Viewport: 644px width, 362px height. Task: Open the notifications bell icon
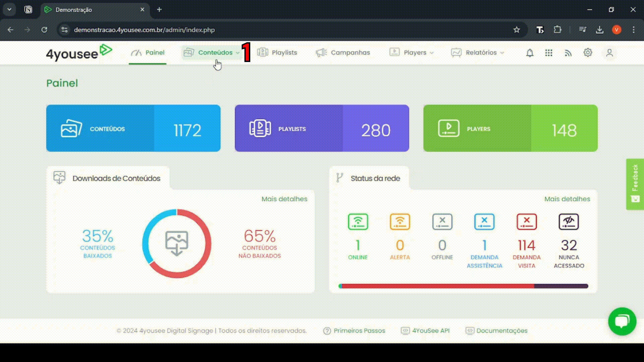click(530, 53)
